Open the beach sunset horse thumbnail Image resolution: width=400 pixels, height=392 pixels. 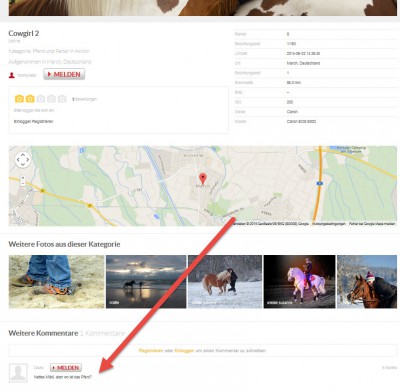pos(146,282)
